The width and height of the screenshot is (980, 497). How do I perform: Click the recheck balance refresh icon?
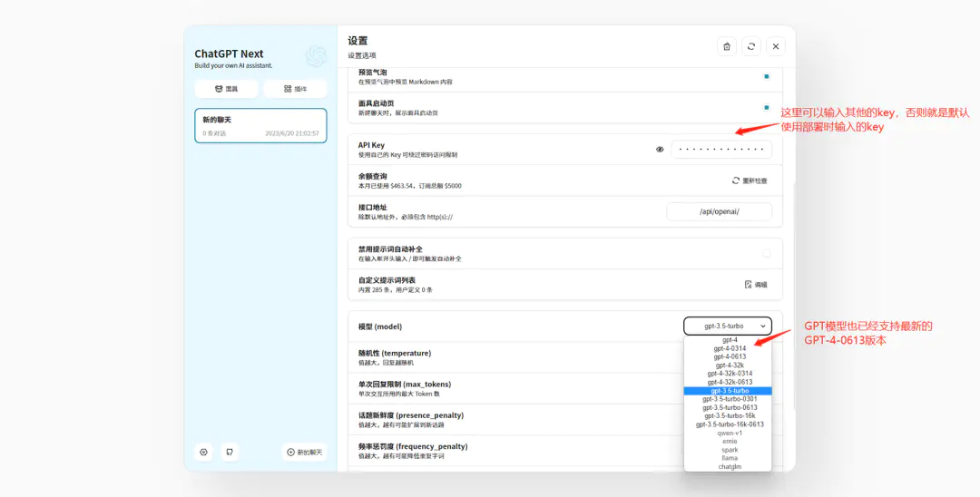pyautogui.click(x=736, y=180)
